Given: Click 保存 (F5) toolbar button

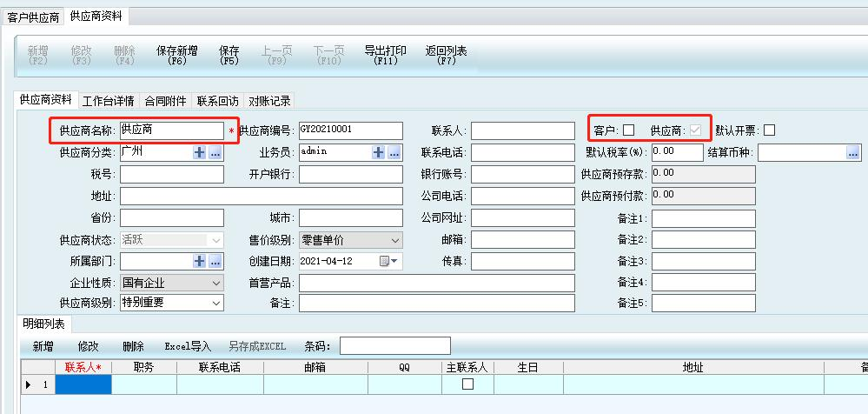Looking at the screenshot, I should click(x=229, y=56).
